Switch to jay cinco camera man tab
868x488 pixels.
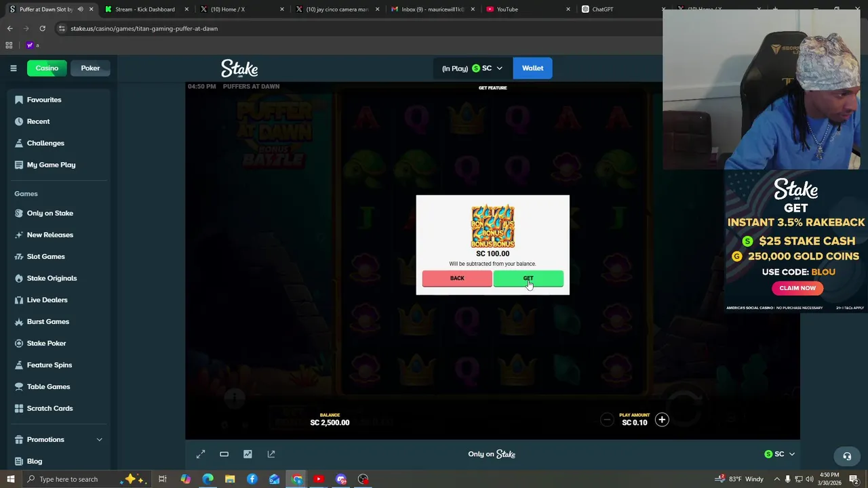tap(336, 9)
